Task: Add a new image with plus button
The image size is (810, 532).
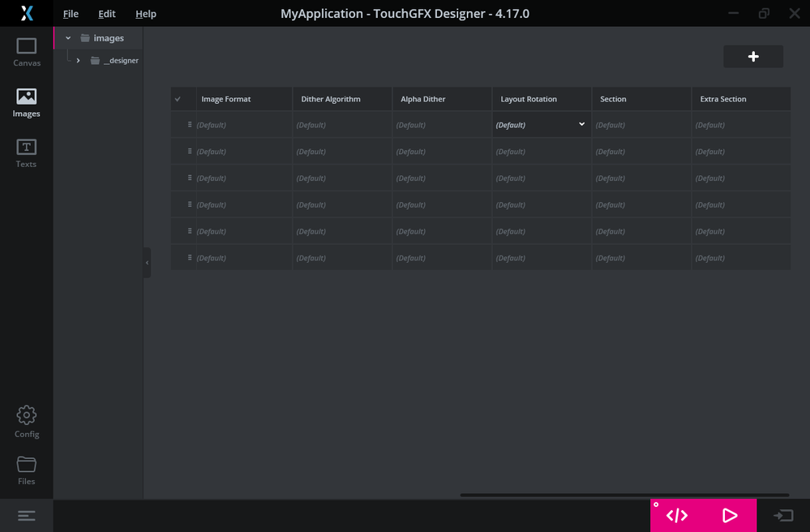Action: [753, 56]
